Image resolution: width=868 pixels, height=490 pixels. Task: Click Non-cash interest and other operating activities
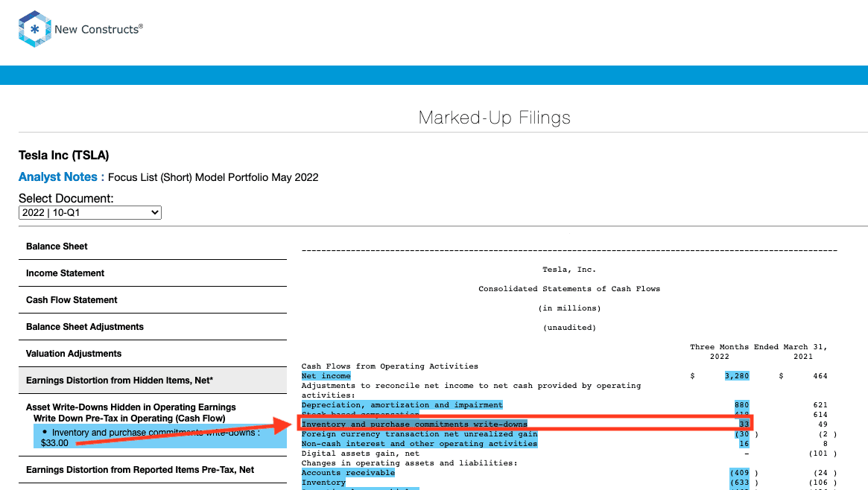419,444
